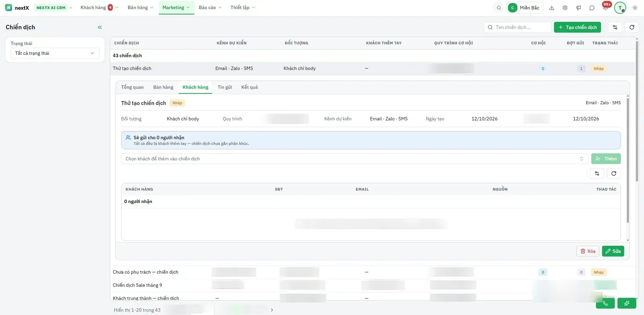Image resolution: width=644 pixels, height=315 pixels.
Task: Focus the Tìm chiến dịch search field
Action: click(517, 27)
